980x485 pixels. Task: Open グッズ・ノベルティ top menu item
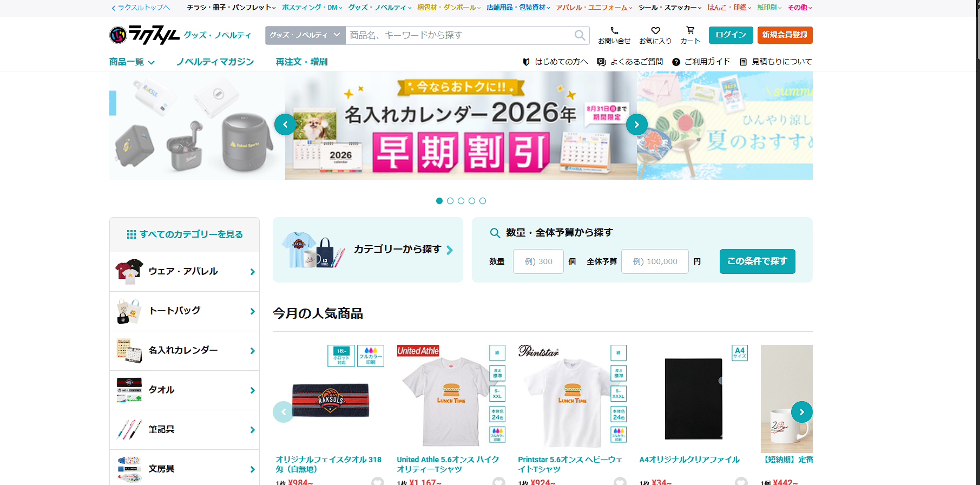click(379, 8)
